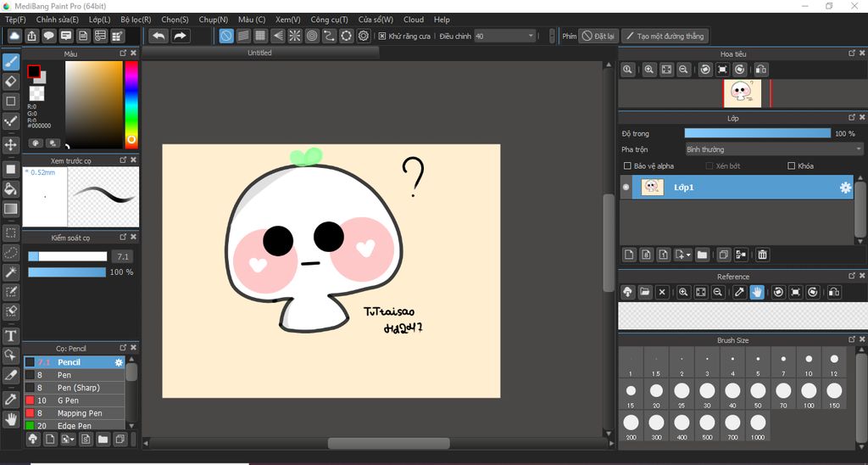The image size is (868, 465).
Task: Select the Brush tool in left toolbar
Action: pos(10,62)
